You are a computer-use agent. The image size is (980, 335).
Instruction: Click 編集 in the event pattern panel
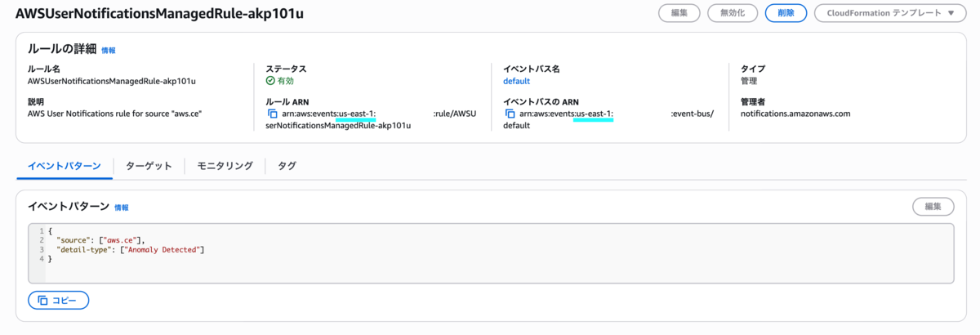[x=933, y=208]
